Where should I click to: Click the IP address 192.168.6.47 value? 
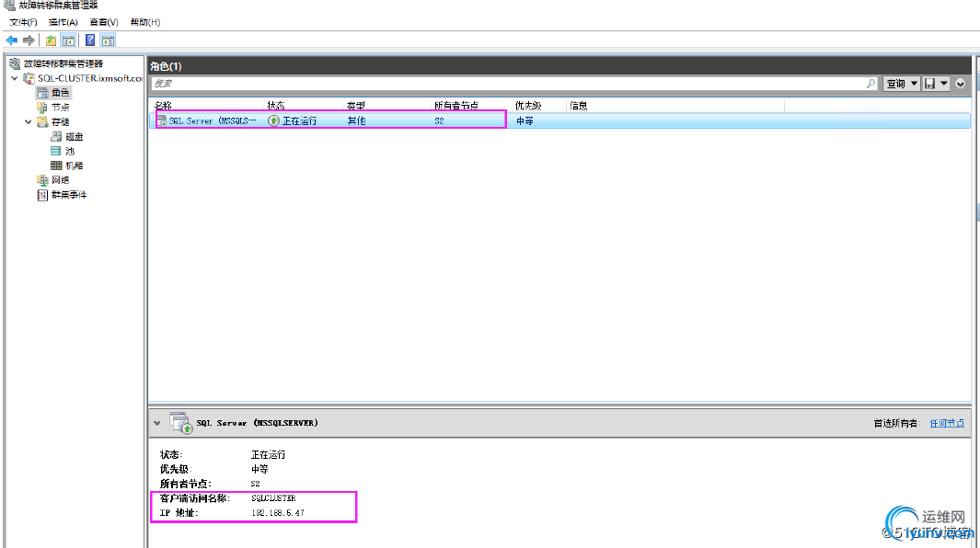coord(278,512)
